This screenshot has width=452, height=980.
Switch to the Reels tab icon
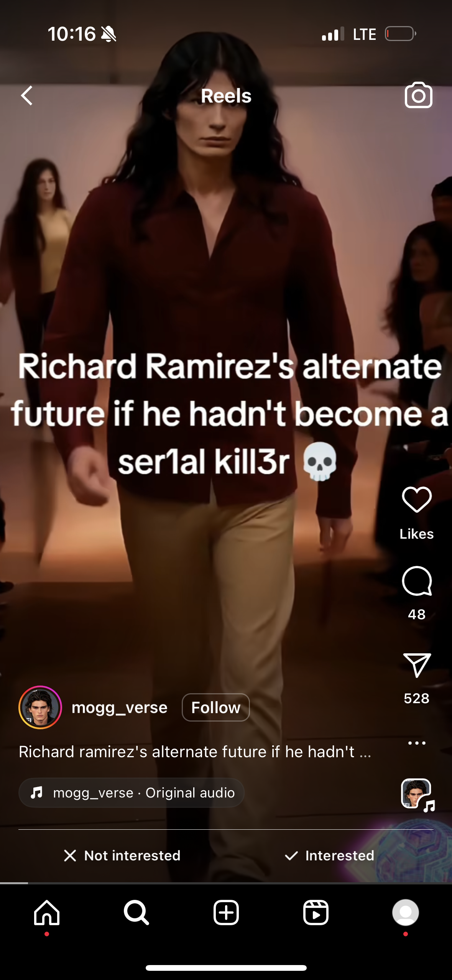pyautogui.click(x=316, y=913)
